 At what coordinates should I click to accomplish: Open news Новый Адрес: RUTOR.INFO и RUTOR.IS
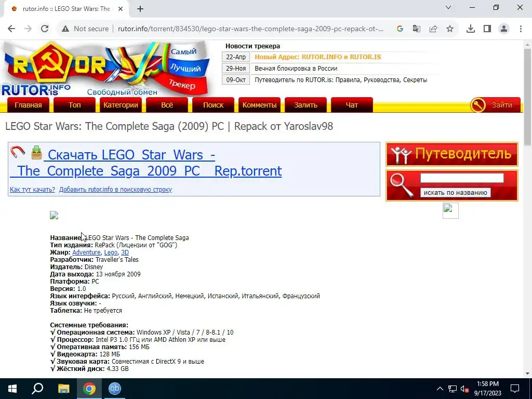click(318, 57)
